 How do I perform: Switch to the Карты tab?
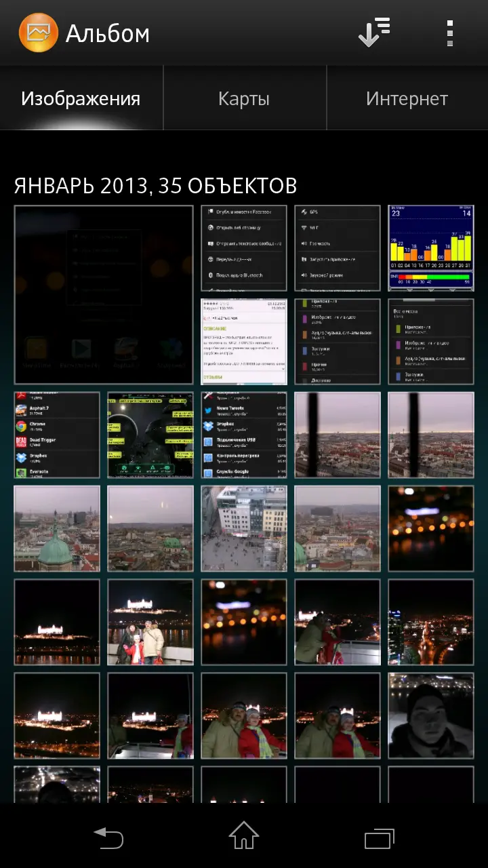tap(244, 99)
